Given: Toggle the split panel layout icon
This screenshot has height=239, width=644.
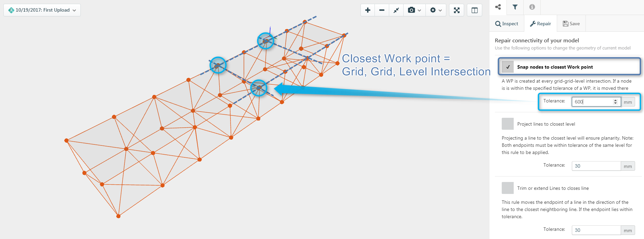Looking at the screenshot, I should click(x=474, y=10).
